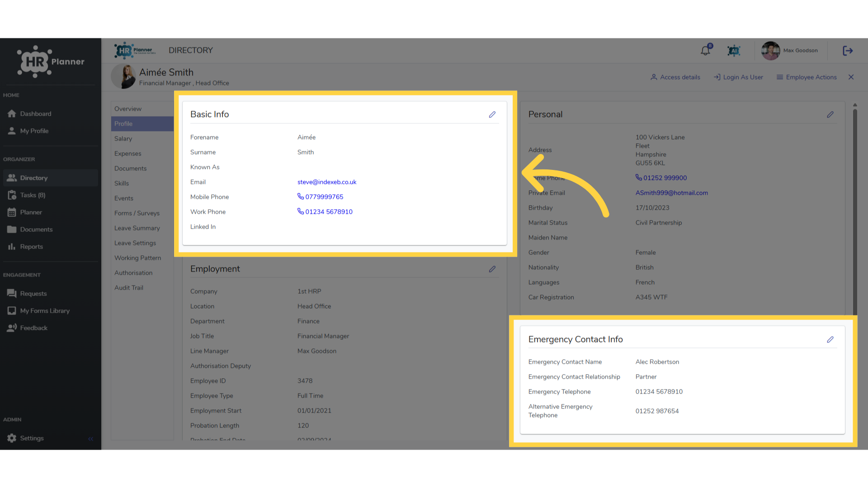Viewport: 868px width, 488px height.
Task: Switch to the Events tab
Action: tap(142, 198)
